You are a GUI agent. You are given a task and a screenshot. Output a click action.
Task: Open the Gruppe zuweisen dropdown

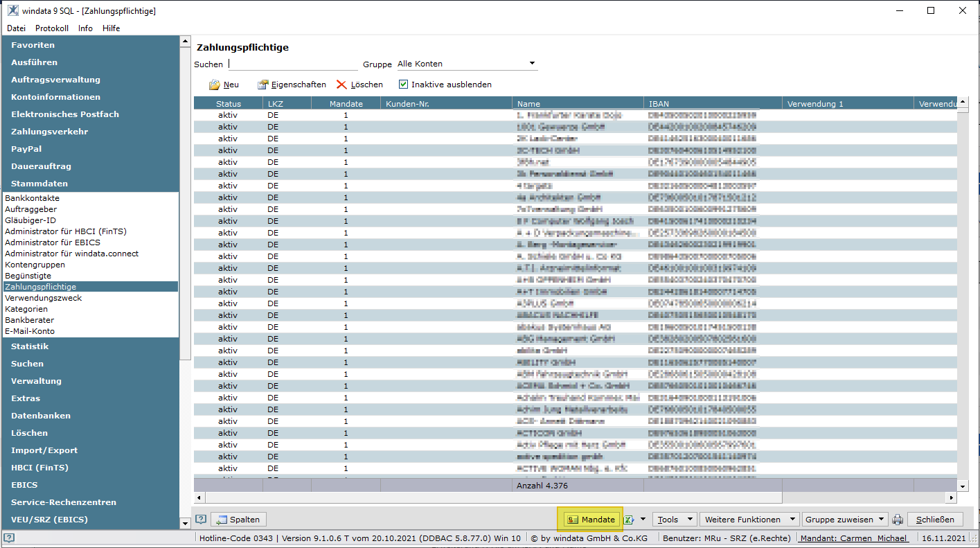tap(844, 520)
